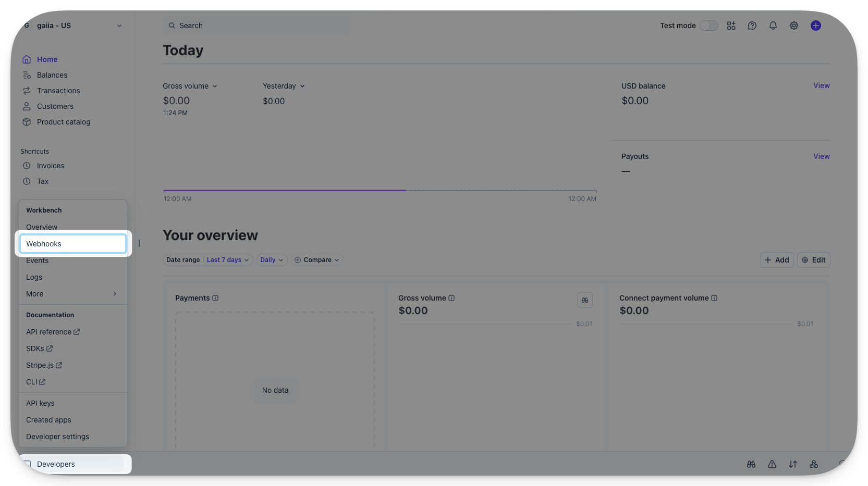
Task: Click binoculars icon in Gross volume card
Action: click(585, 300)
